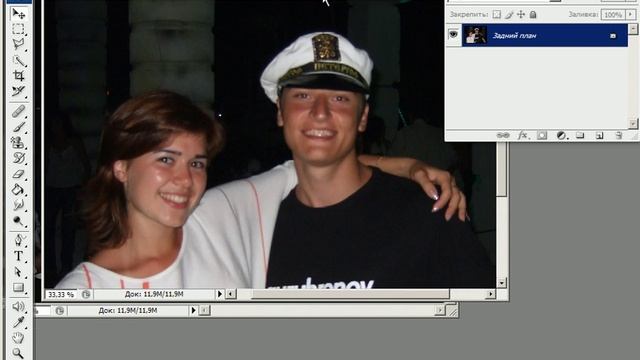The width and height of the screenshot is (640, 360).
Task: Click lock badge on Задний план layer
Action: pos(613,36)
